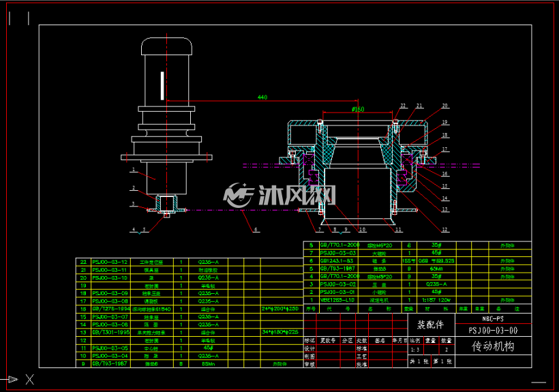Click part code PSJ00-03-07 in parts list
This screenshot has height=392, width=559.
pyautogui.click(x=110, y=317)
